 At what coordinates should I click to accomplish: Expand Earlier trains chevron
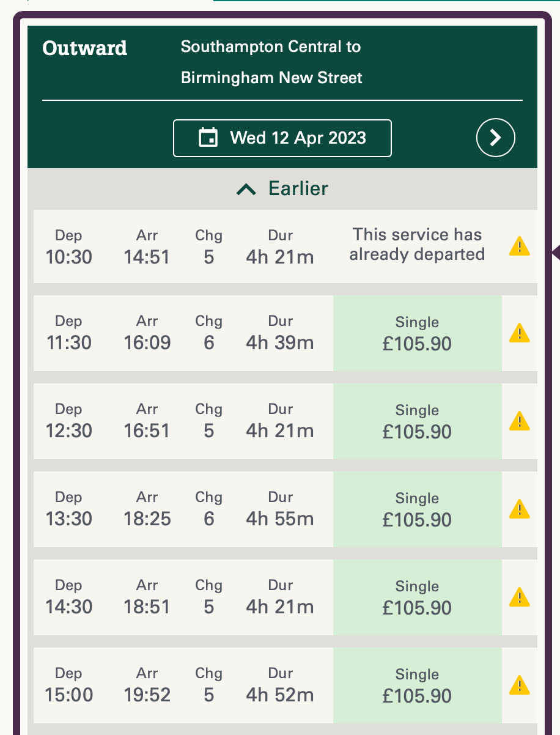246,190
